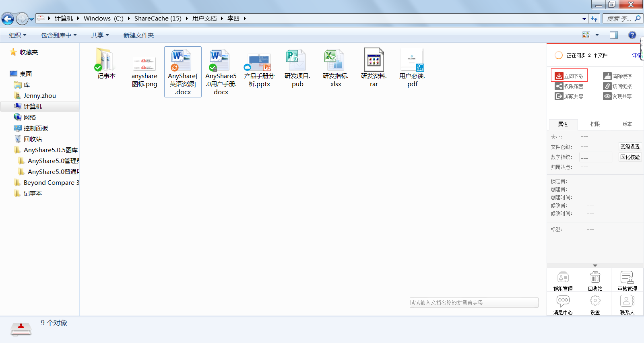Click the Back navigation arrow
The image size is (644, 343).
[x=8, y=19]
